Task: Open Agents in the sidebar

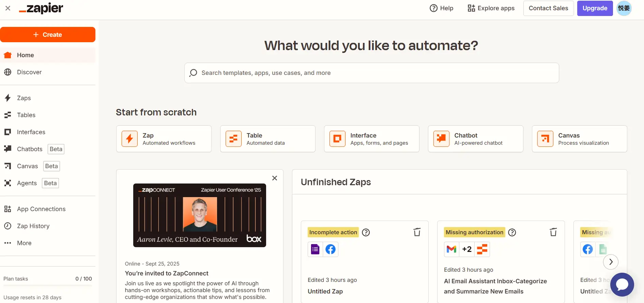Action: tap(48, 183)
